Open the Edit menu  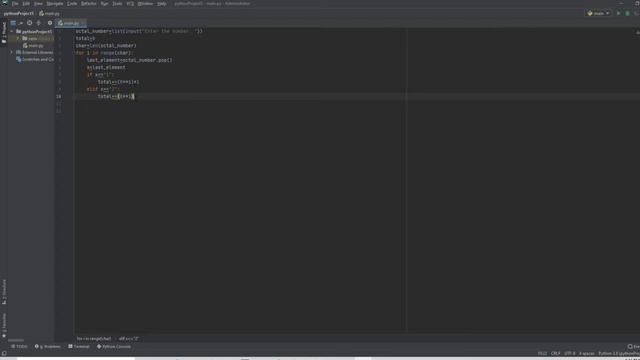coord(26,4)
